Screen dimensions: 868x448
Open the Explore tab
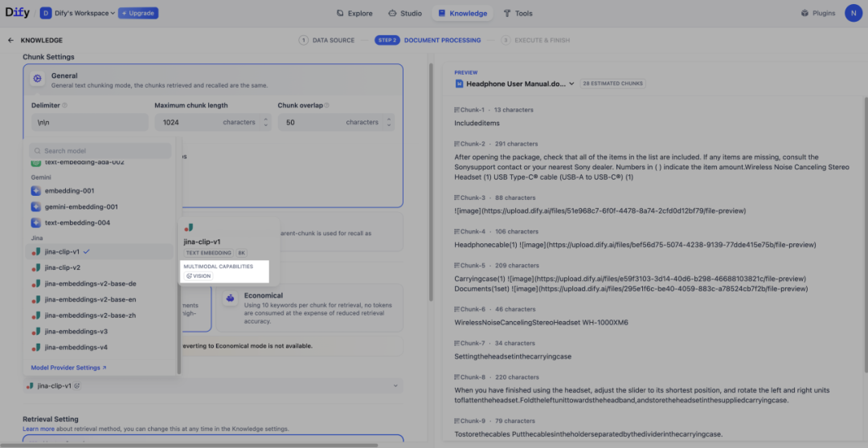pos(354,14)
